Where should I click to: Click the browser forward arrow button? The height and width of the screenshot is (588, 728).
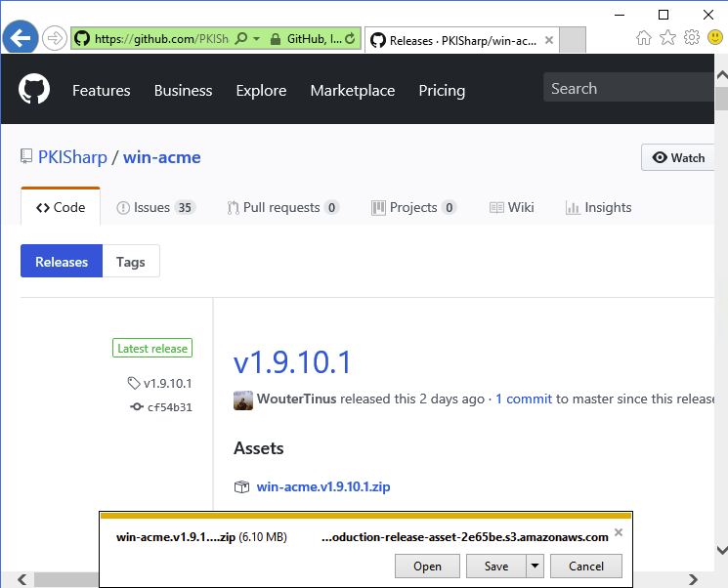tap(55, 38)
